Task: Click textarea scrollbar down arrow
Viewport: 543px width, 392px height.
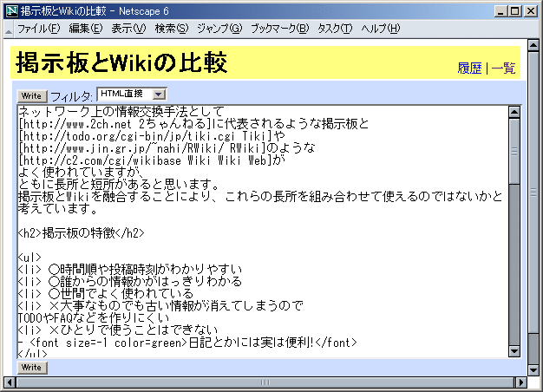Action: coord(514,351)
